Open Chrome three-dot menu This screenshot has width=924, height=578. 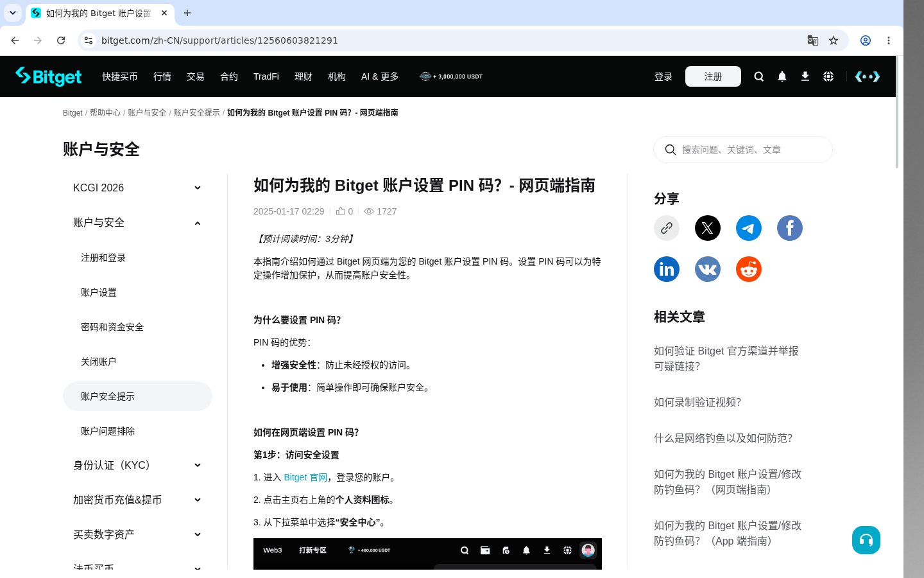pyautogui.click(x=889, y=40)
